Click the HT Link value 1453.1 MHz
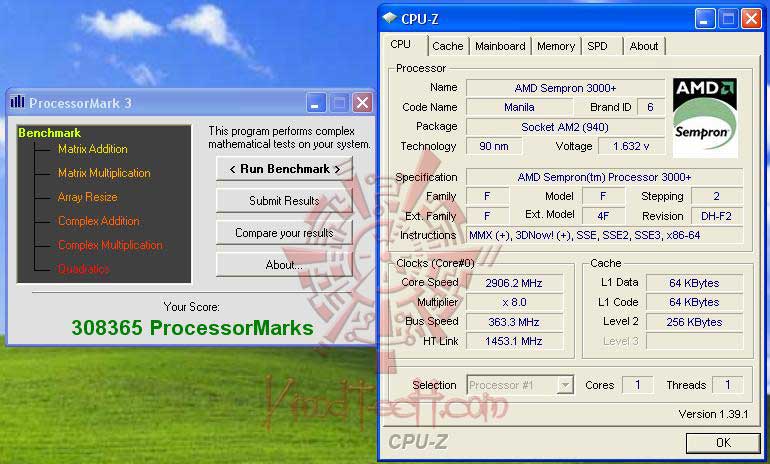The image size is (770, 464). 514,341
